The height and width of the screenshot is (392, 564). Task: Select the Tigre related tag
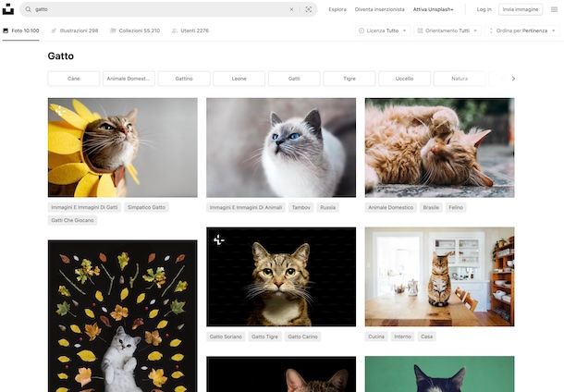pos(349,79)
